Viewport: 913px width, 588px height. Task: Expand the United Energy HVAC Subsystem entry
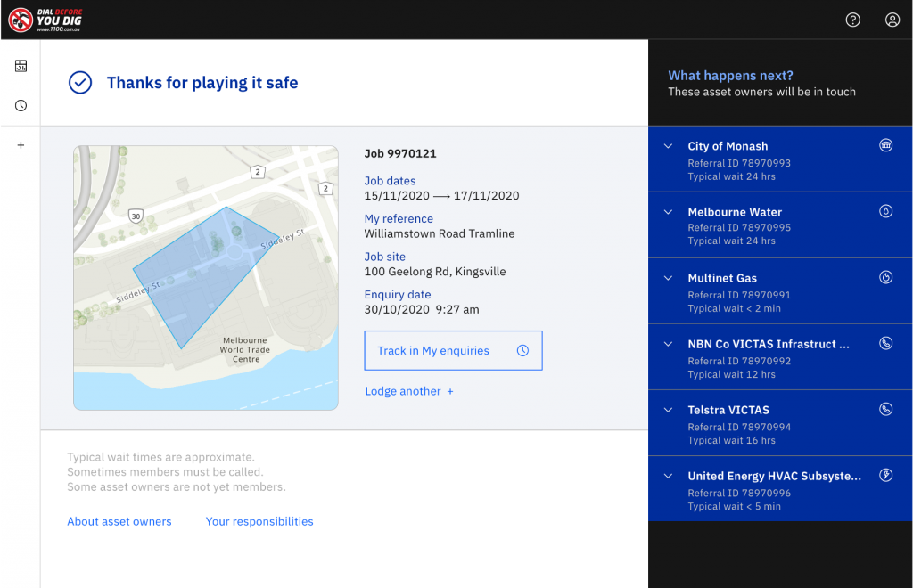[x=668, y=475]
